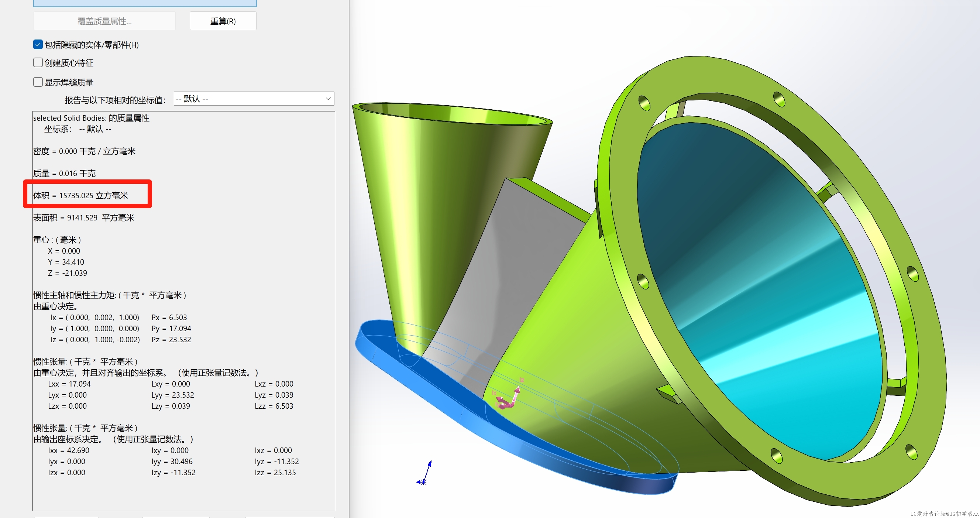
Task: Click the Izz = 25.135 tensor value
Action: tap(275, 473)
